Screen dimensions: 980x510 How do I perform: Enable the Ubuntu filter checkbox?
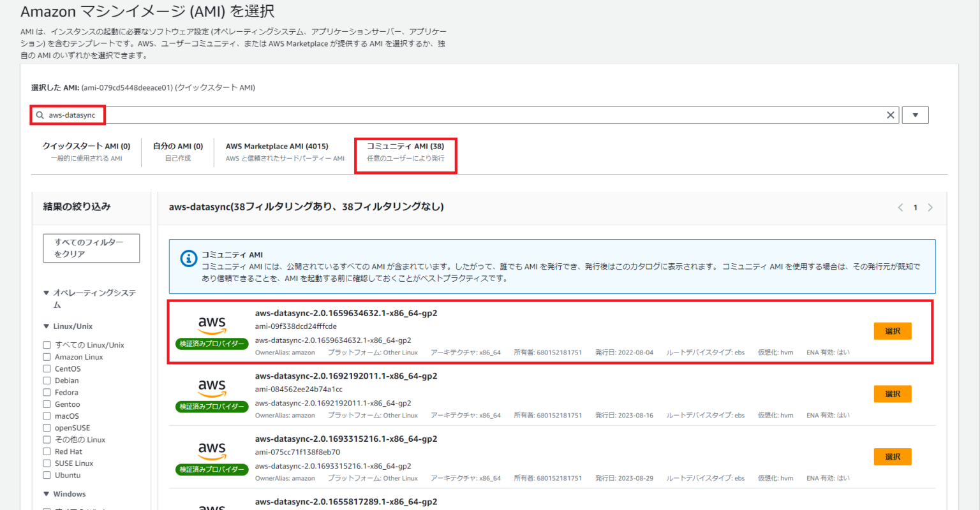pyautogui.click(x=45, y=475)
